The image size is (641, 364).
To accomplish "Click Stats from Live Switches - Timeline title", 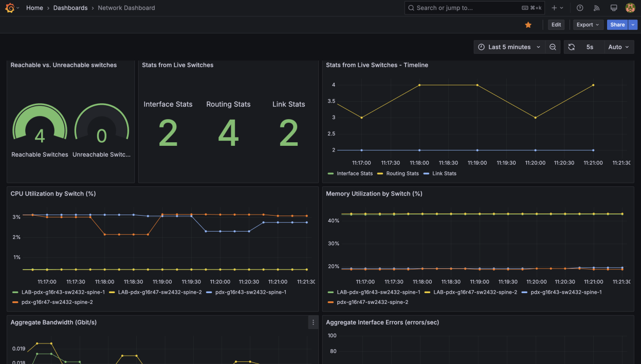I will click(377, 65).
